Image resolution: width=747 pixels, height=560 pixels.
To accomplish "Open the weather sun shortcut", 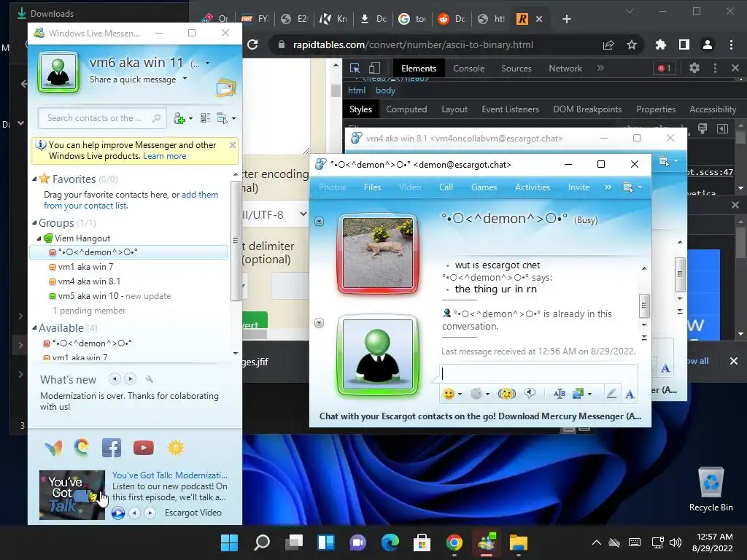I will [176, 448].
